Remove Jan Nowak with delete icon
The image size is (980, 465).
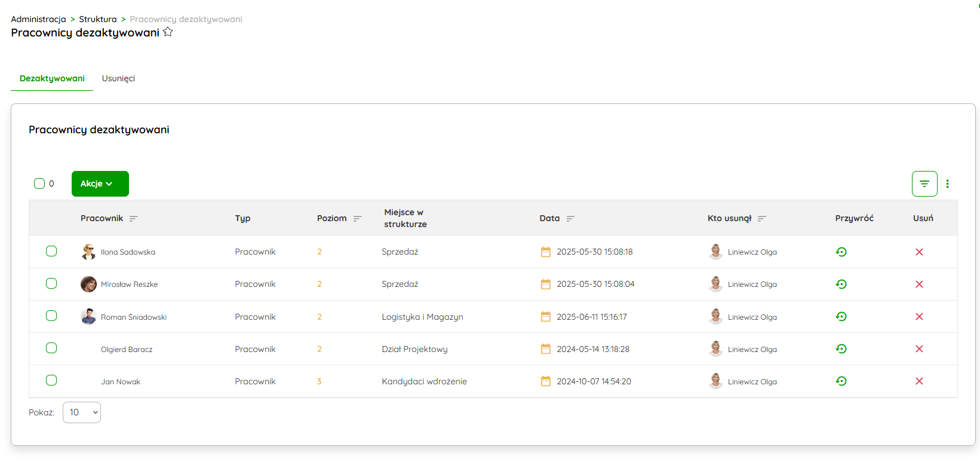[x=919, y=381]
